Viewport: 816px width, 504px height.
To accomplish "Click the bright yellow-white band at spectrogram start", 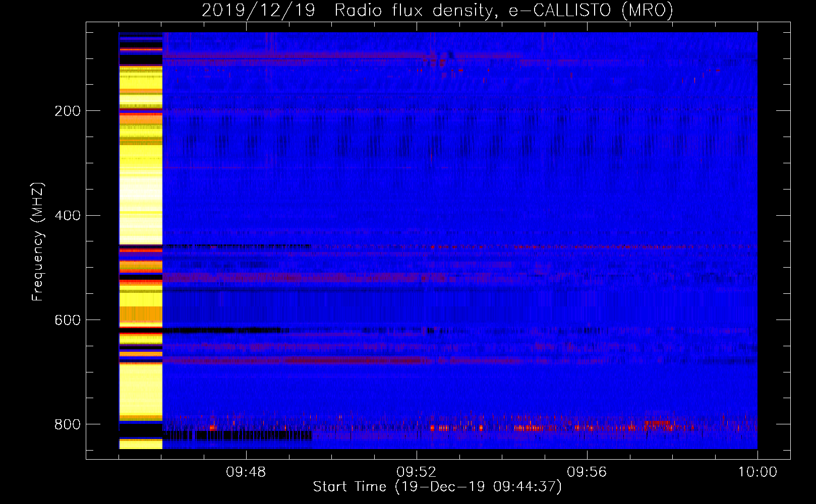I will click(141, 241).
